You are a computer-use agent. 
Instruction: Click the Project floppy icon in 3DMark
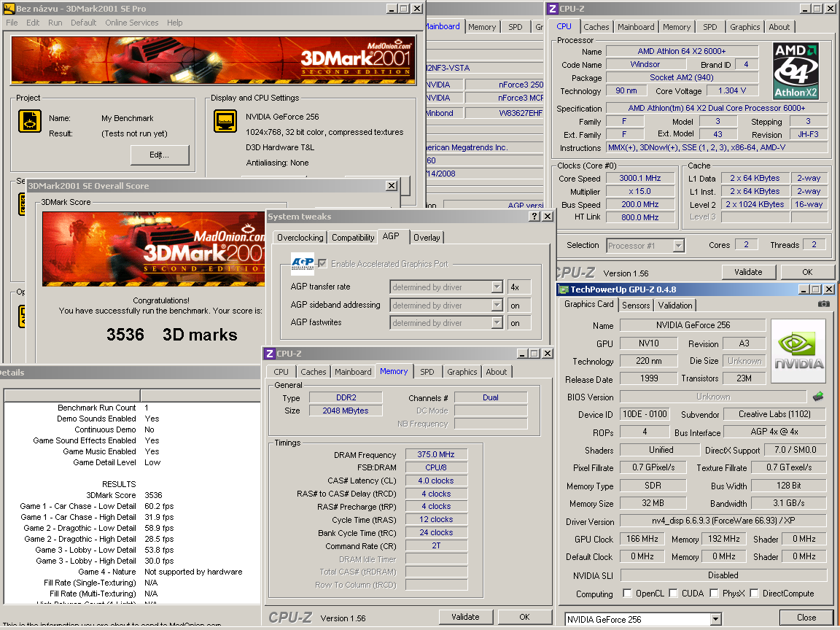(29, 121)
